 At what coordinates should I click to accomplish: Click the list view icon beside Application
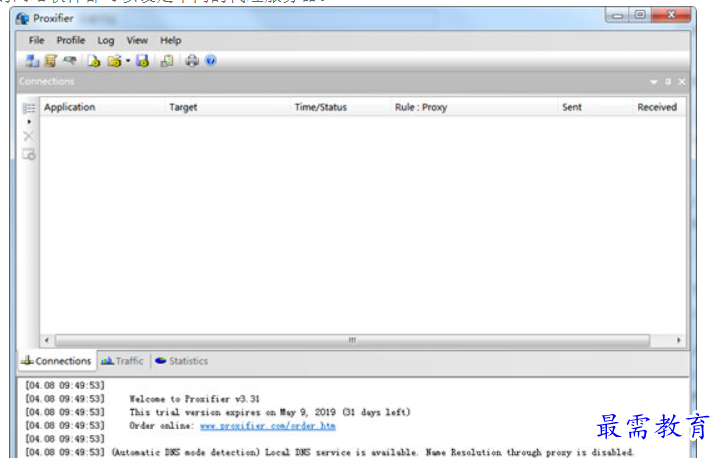click(x=29, y=108)
